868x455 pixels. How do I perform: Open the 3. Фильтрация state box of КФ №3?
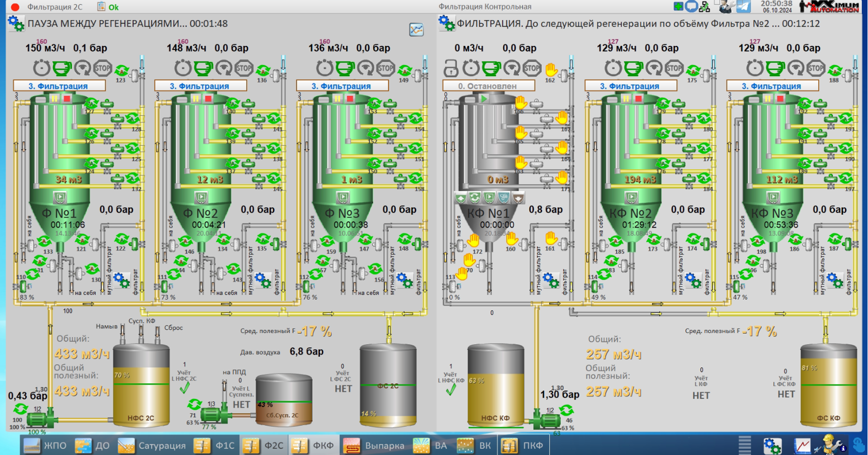click(x=772, y=86)
